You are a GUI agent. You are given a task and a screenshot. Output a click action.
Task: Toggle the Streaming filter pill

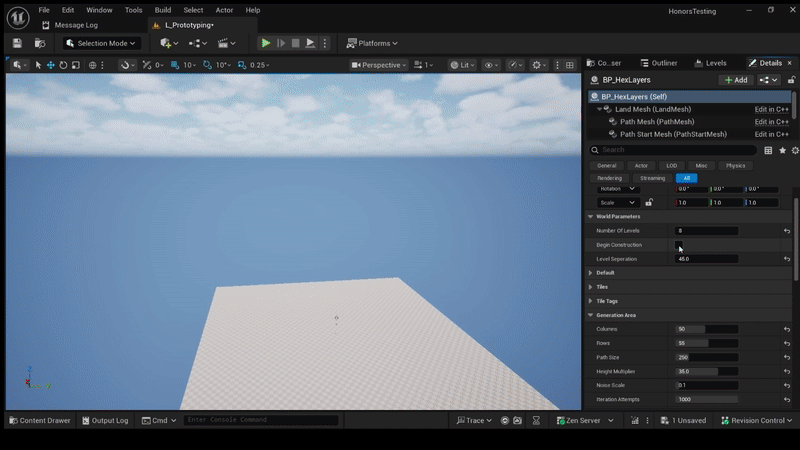[x=652, y=178]
